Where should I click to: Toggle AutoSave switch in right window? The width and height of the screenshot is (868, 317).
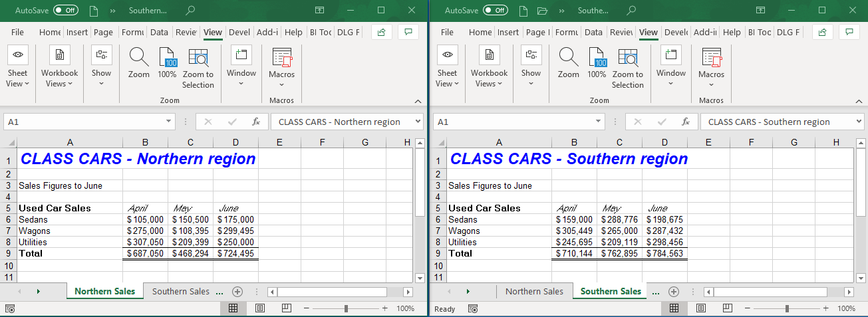coord(495,11)
